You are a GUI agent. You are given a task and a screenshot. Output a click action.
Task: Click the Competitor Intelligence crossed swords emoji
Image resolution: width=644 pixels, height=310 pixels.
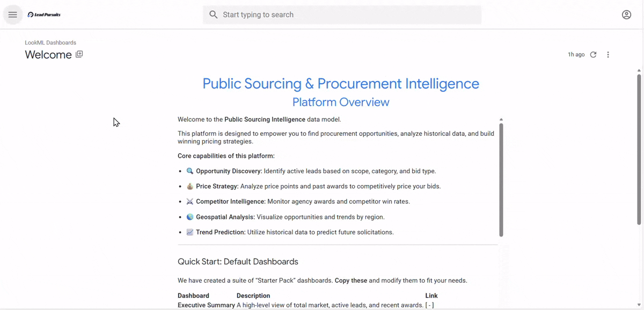tap(190, 202)
